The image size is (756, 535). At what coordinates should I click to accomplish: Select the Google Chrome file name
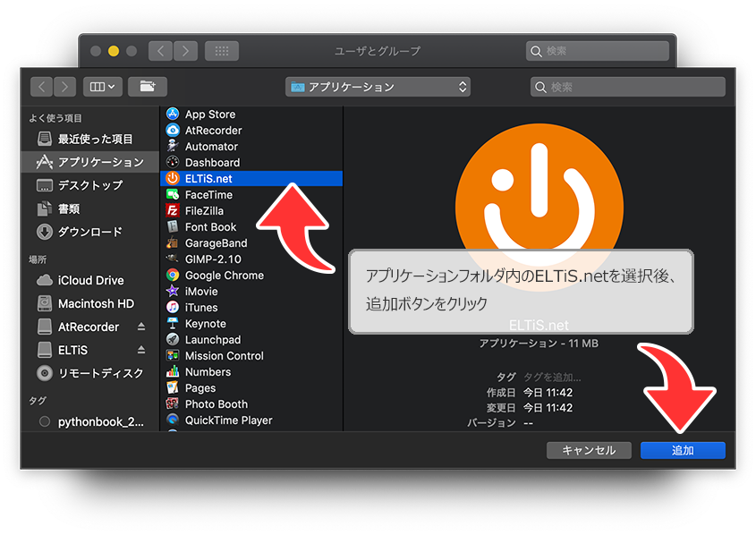225,276
